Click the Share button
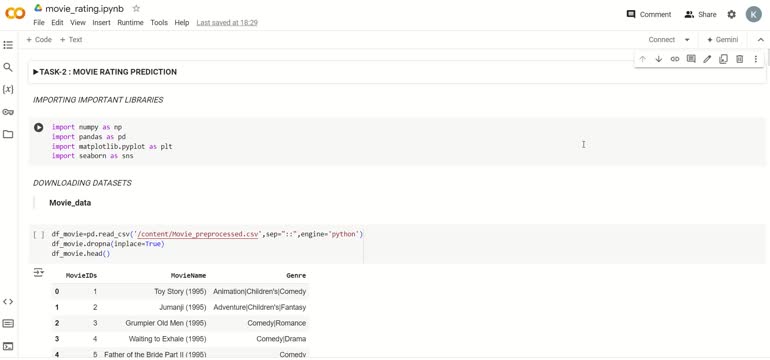Viewport: 770px width, 360px height. tap(700, 14)
